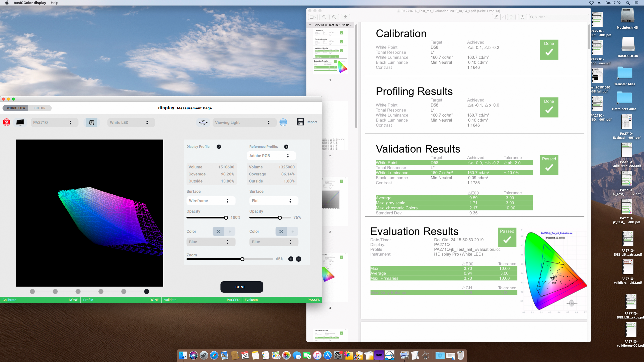
Task: Click the Preview zoom out magnifier
Action: (x=324, y=17)
